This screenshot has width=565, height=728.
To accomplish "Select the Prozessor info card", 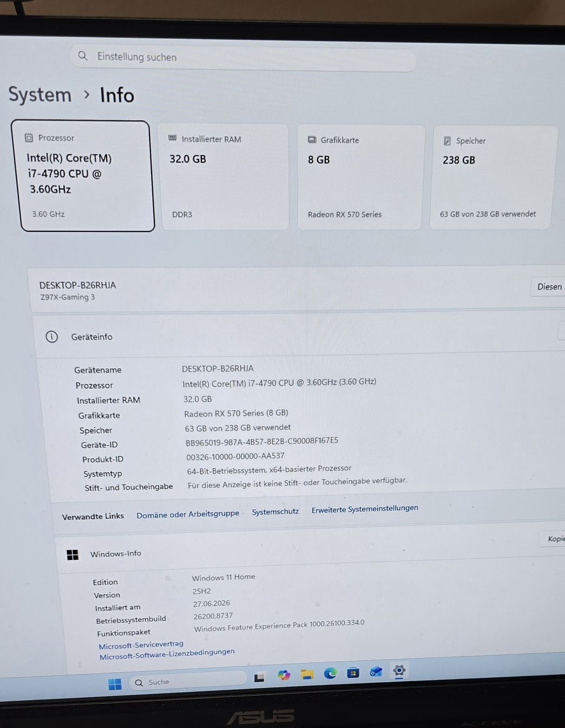I will [83, 176].
